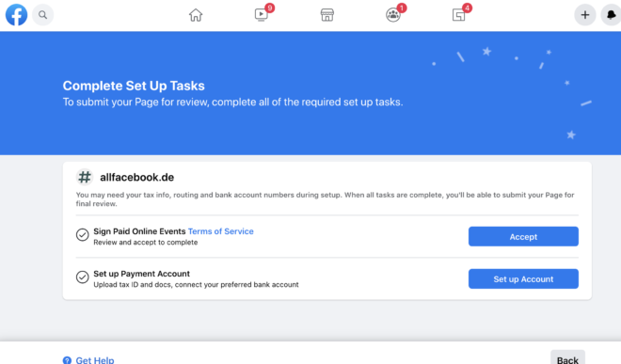The width and height of the screenshot is (621, 364).
Task: Click checkmark beside Sign Paid Online Events
Action: [83, 235]
